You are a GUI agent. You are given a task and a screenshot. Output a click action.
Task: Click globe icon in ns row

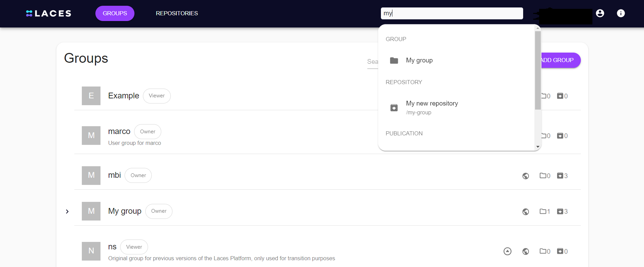click(526, 251)
